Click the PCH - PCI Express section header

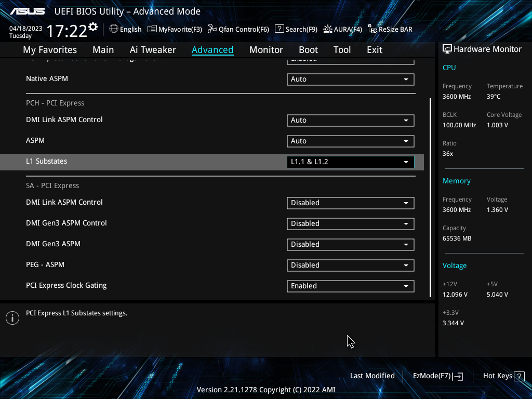55,103
